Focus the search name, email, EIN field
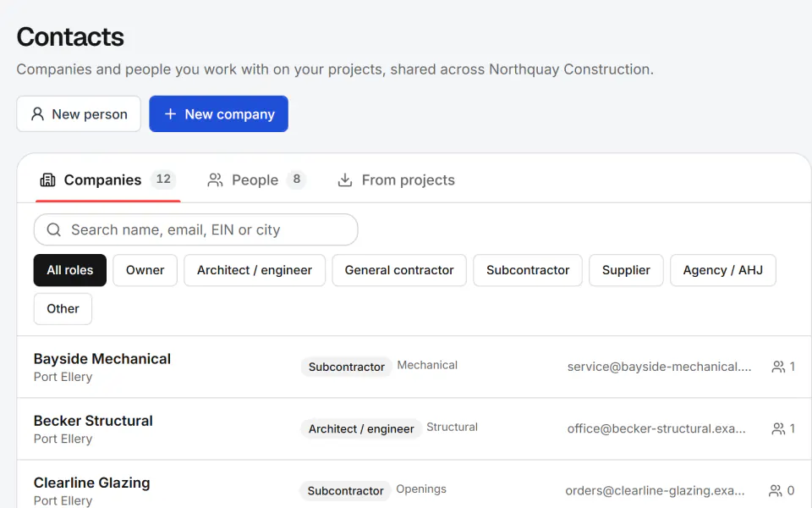 (195, 229)
